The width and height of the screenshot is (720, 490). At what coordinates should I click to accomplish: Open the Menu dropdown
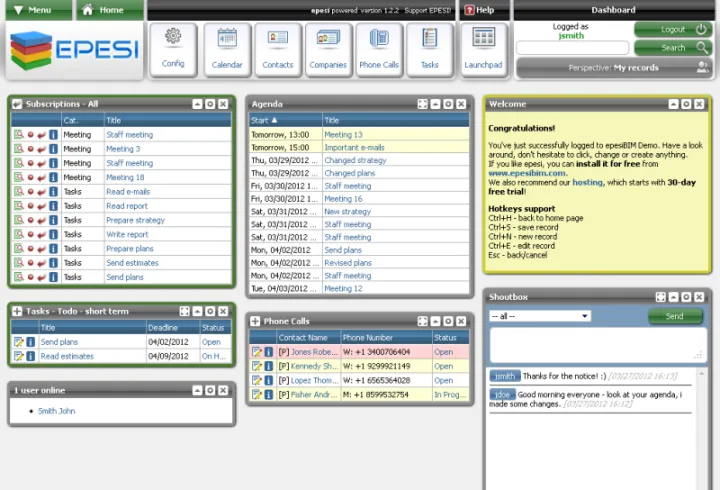click(x=39, y=10)
